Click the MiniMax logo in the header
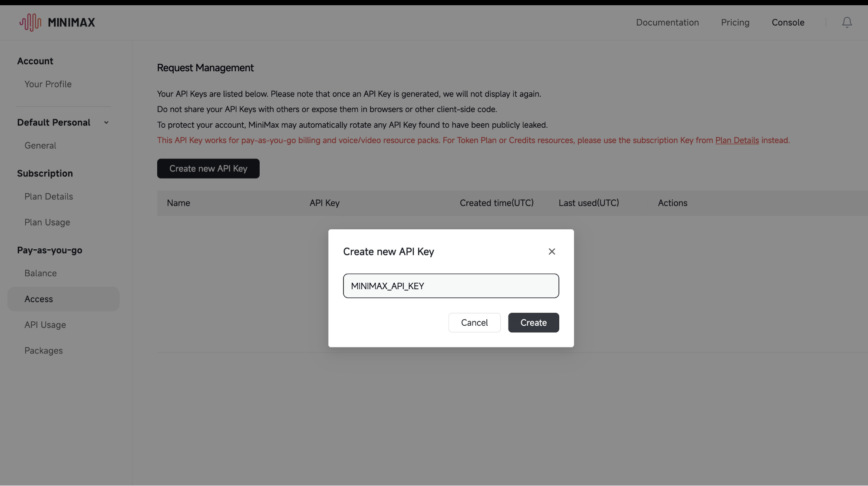 pos(57,23)
